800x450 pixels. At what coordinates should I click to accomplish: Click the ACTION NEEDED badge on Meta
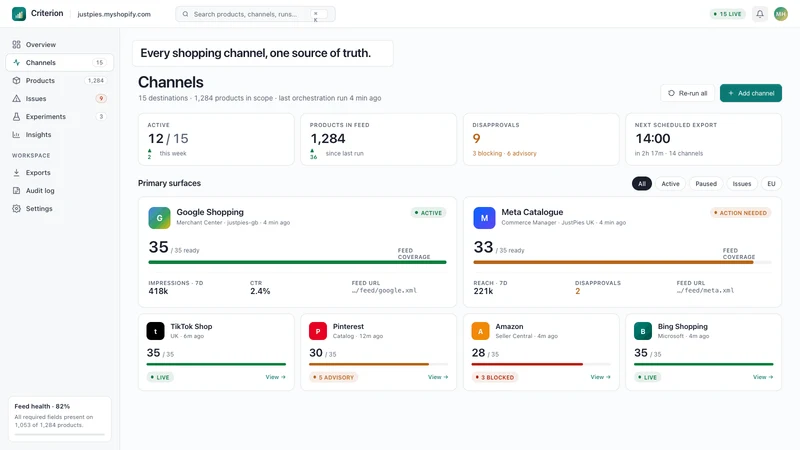click(x=741, y=213)
